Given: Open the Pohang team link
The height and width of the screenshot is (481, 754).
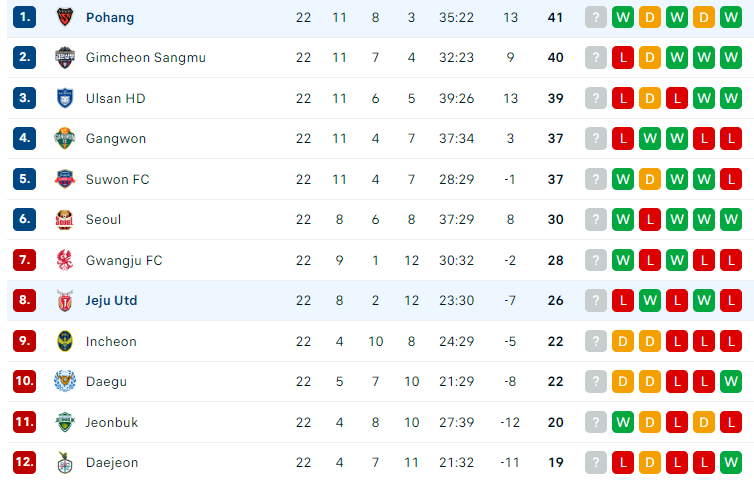Looking at the screenshot, I should tap(110, 18).
